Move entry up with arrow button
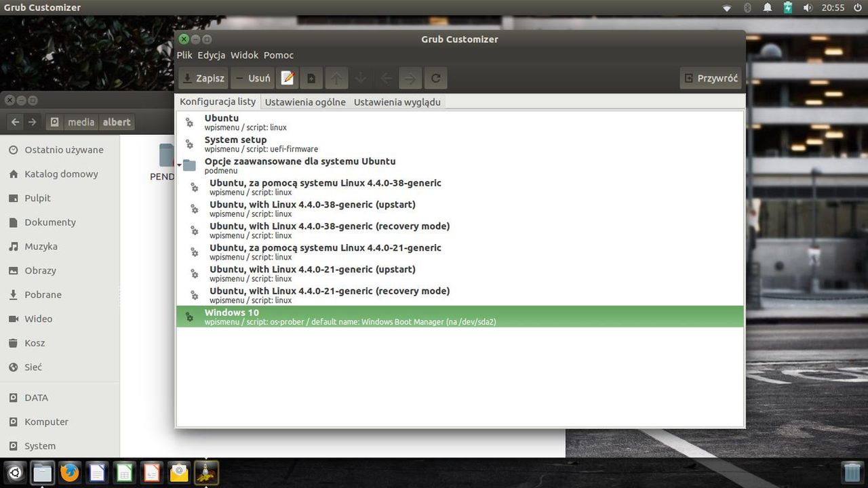The width and height of the screenshot is (868, 488). click(x=336, y=78)
